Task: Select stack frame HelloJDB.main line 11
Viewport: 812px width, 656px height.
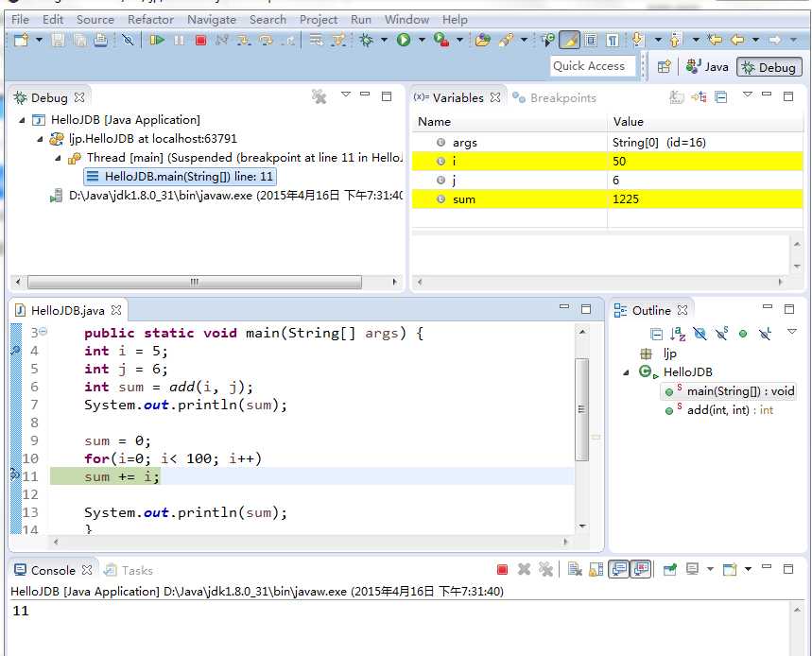Action: pos(180,177)
